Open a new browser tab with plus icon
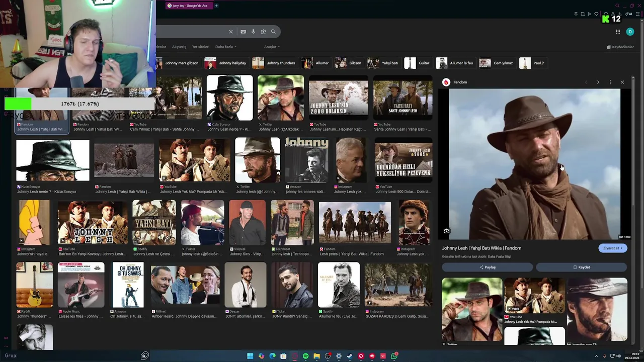This screenshot has width=644, height=362. click(216, 6)
